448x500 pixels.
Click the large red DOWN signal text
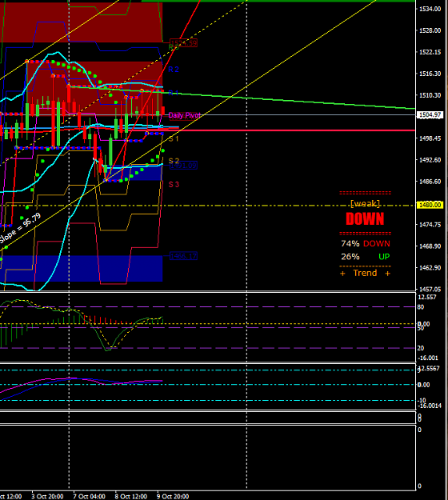pyautogui.click(x=365, y=218)
